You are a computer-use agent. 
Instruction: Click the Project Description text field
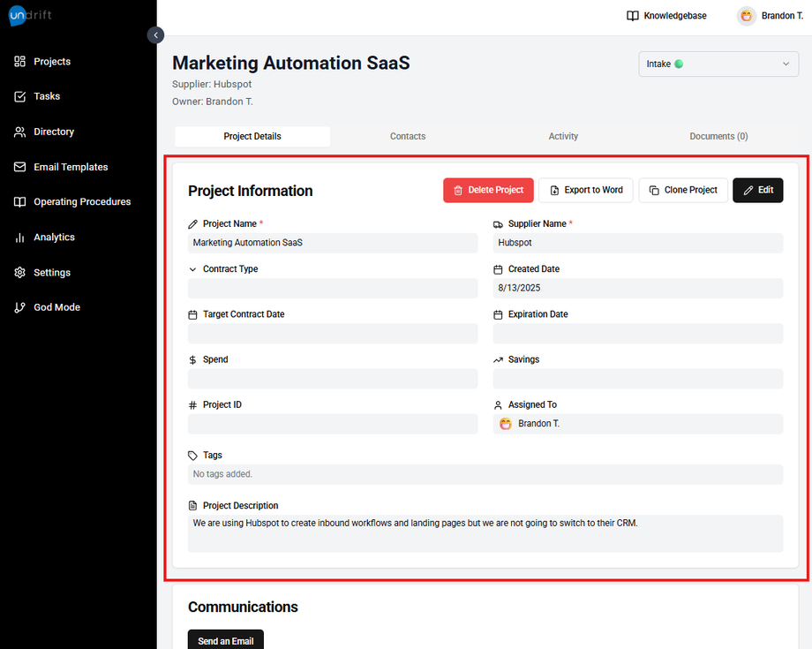click(485, 533)
